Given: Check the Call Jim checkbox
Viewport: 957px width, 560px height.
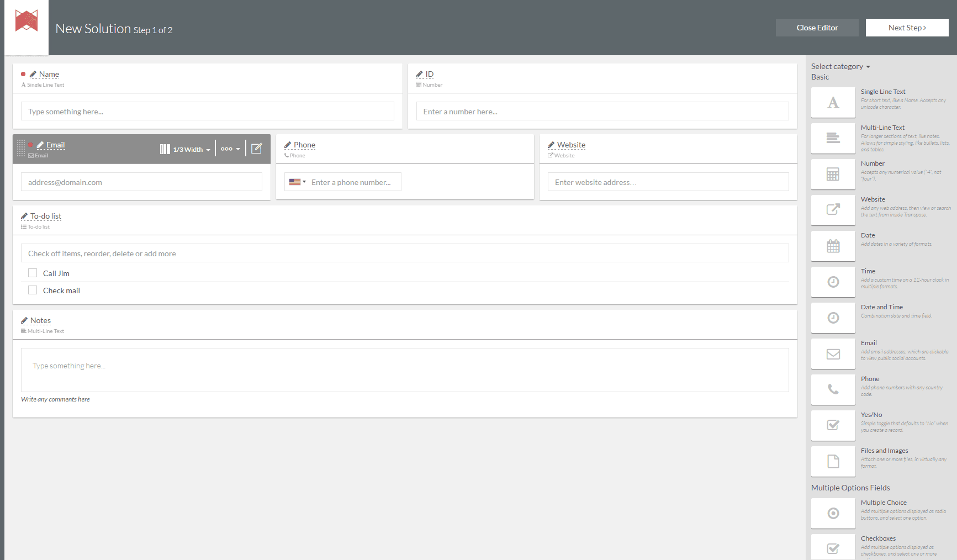Looking at the screenshot, I should point(33,273).
